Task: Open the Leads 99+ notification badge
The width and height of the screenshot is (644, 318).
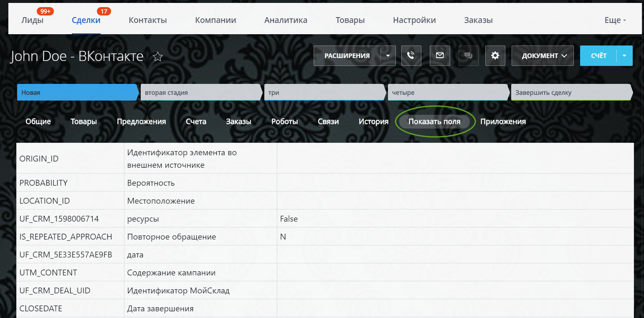Action: (45, 11)
